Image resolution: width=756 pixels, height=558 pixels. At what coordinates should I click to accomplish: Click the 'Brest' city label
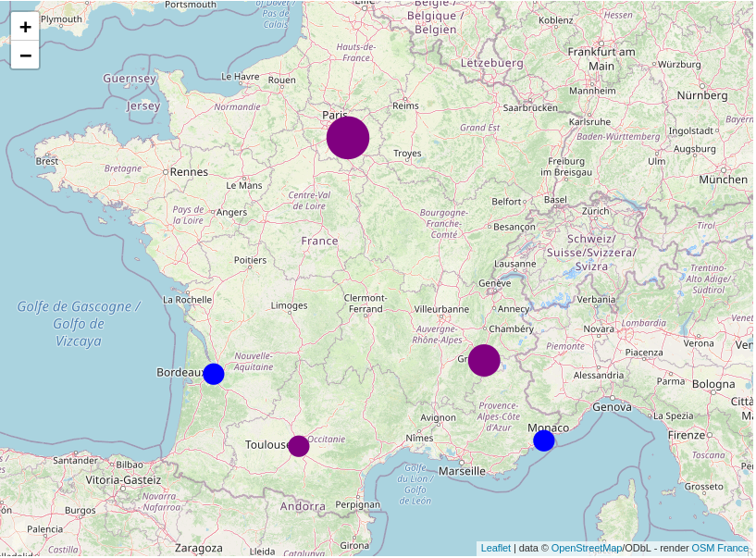click(x=47, y=161)
